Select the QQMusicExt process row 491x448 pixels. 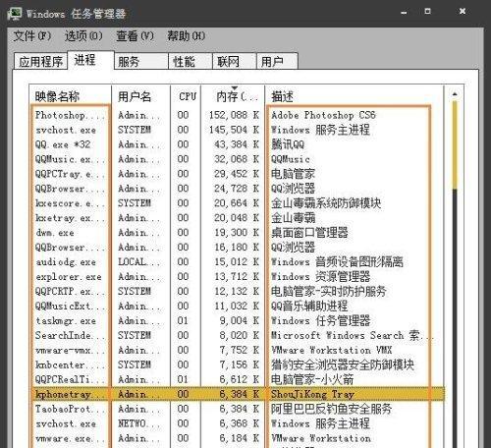tap(237, 306)
